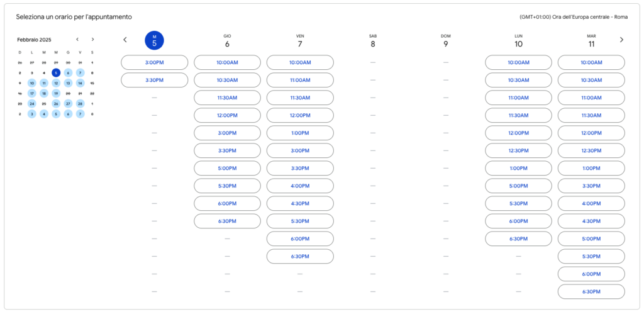Image resolution: width=644 pixels, height=314 pixels.
Task: Show next week of appointment slots
Action: click(621, 40)
